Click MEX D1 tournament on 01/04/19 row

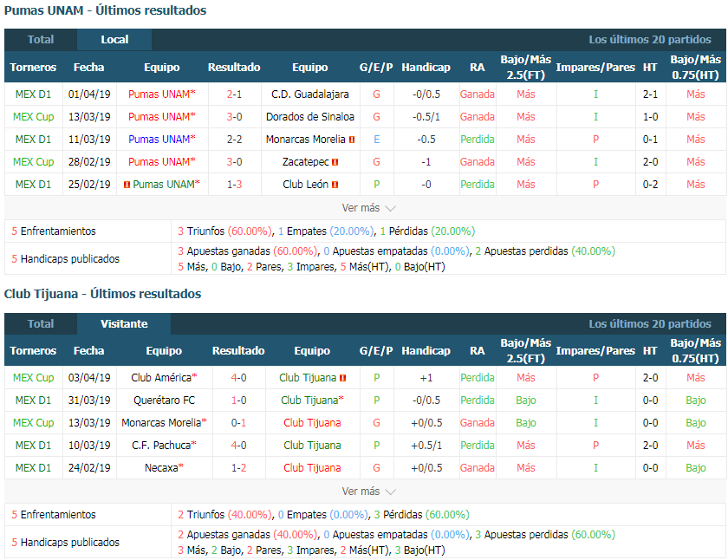pyautogui.click(x=34, y=94)
